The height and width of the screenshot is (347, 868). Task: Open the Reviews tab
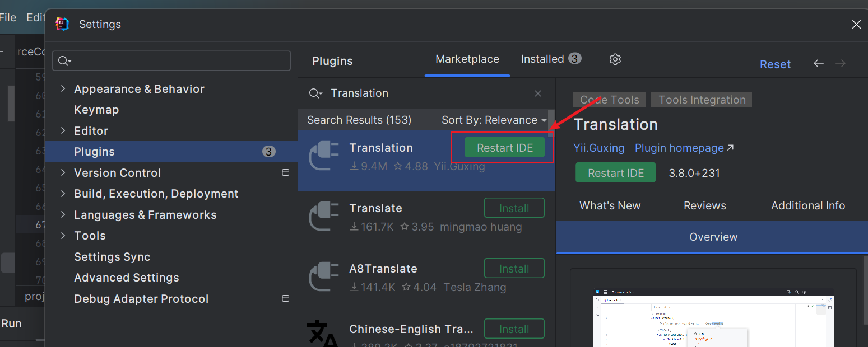tap(705, 205)
